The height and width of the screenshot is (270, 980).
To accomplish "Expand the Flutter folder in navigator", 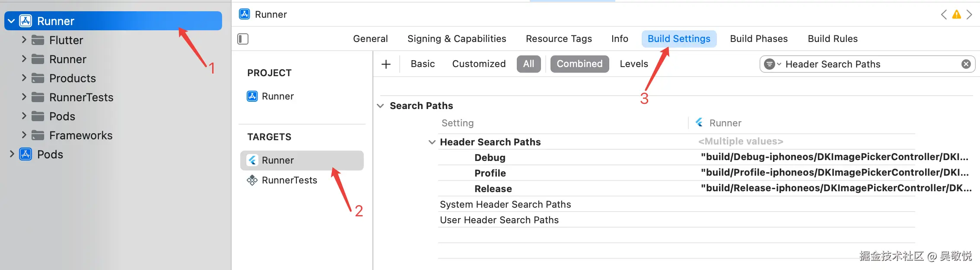I will point(24,40).
